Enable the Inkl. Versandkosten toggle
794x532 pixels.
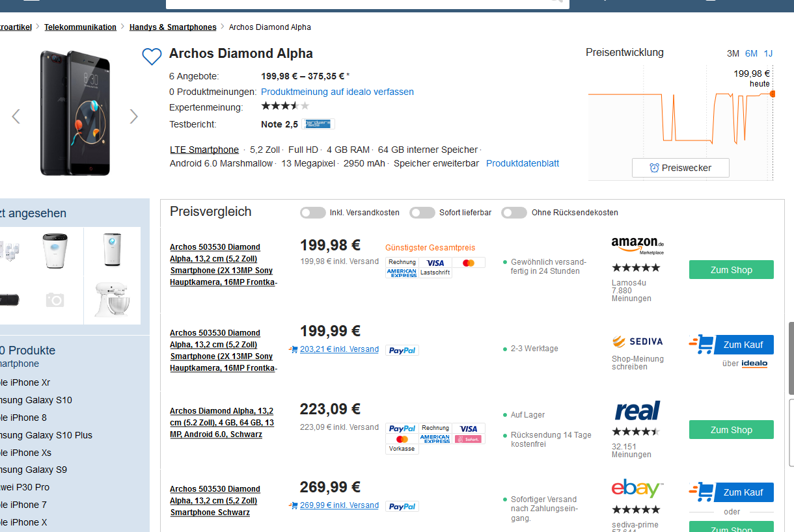313,213
